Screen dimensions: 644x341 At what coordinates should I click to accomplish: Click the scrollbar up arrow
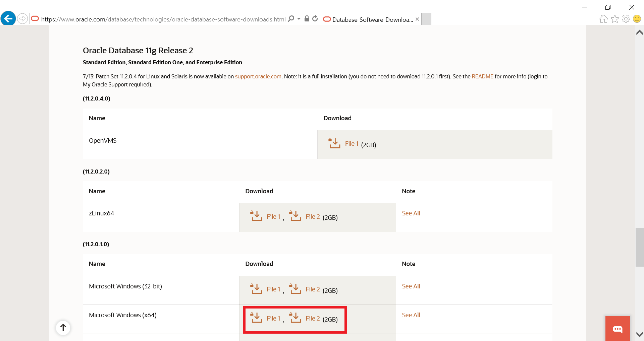pyautogui.click(x=640, y=32)
